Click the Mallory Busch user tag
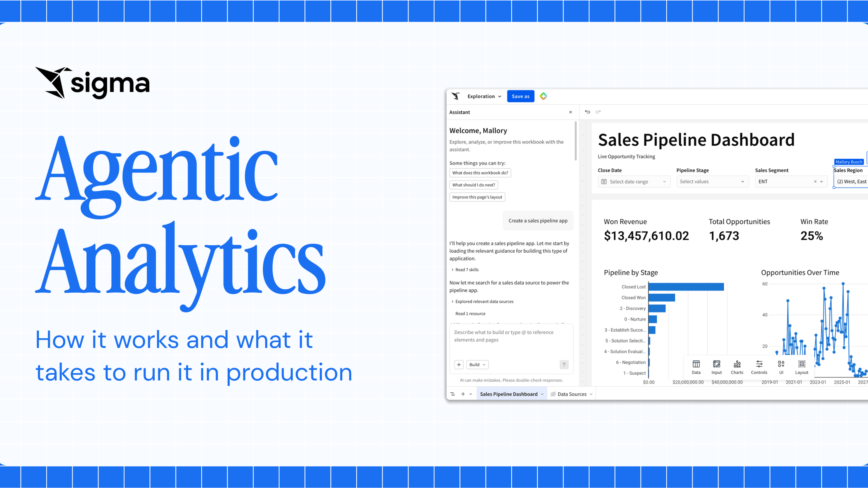868x488 pixels. tap(849, 162)
